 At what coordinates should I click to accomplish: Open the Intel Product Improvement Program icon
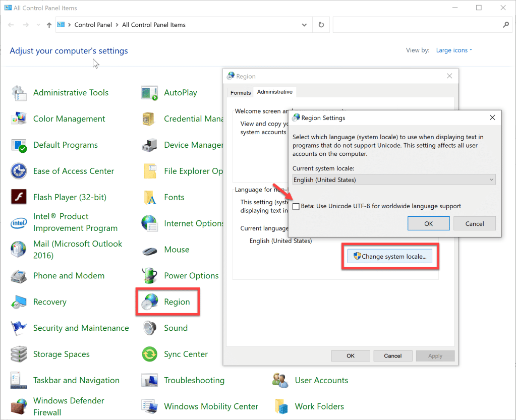pos(19,223)
